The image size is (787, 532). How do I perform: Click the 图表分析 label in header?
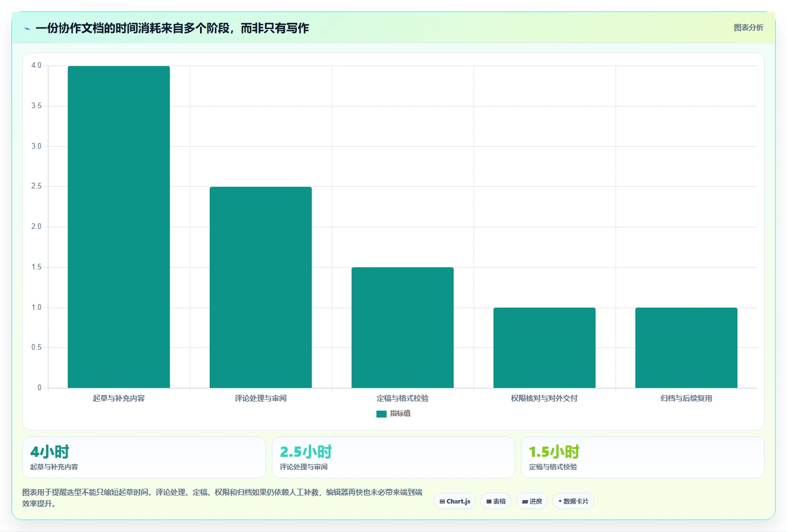click(x=748, y=27)
